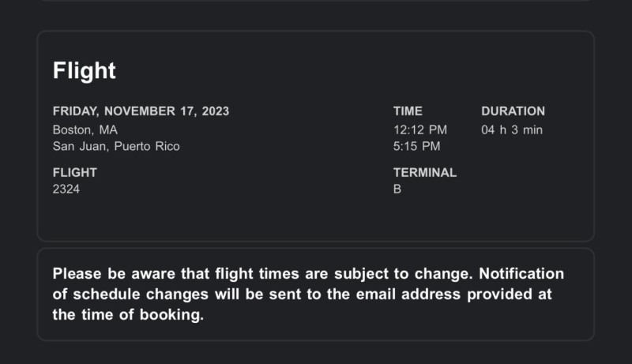Click 'the time of booking' text

pyautogui.click(x=128, y=315)
